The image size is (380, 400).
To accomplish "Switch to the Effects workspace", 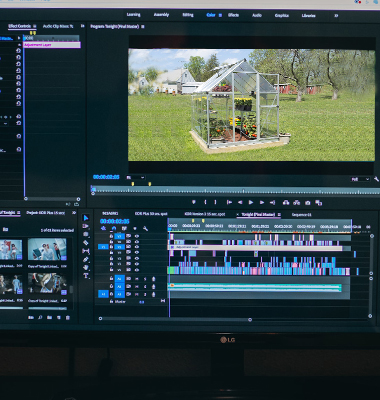I will 233,15.
